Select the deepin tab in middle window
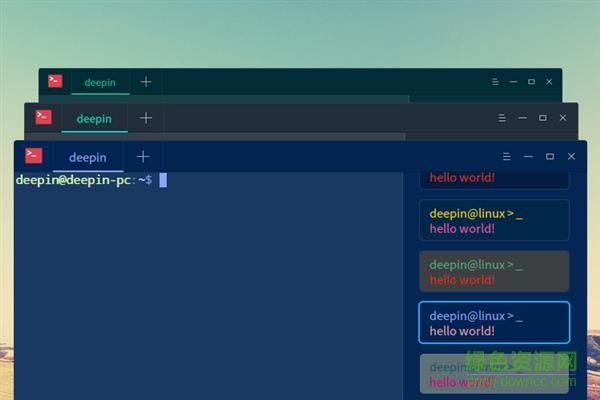Image resolution: width=600 pixels, height=400 pixels. coord(94,119)
